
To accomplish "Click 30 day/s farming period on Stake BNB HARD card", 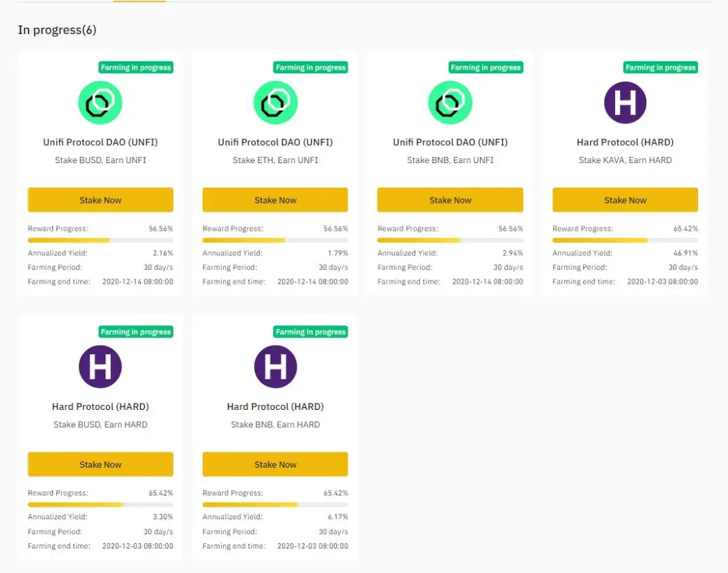I will click(x=333, y=532).
